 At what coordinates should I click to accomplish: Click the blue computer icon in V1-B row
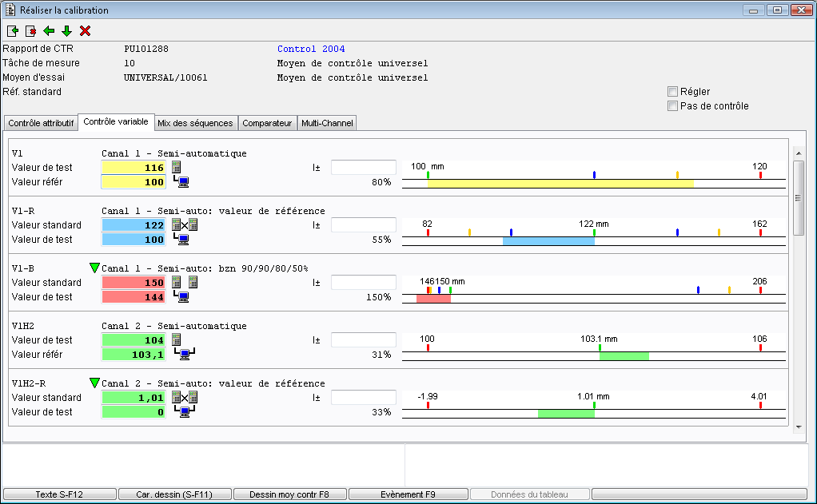pos(183,297)
